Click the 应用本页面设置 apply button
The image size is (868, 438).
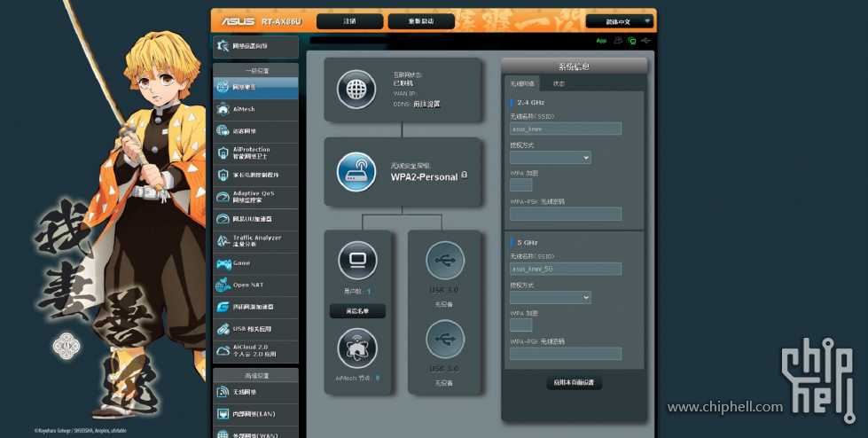tap(574, 383)
